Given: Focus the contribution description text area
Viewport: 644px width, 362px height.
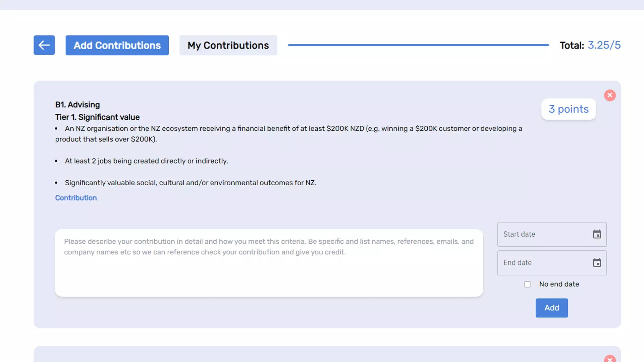Looking at the screenshot, I should coord(269,263).
